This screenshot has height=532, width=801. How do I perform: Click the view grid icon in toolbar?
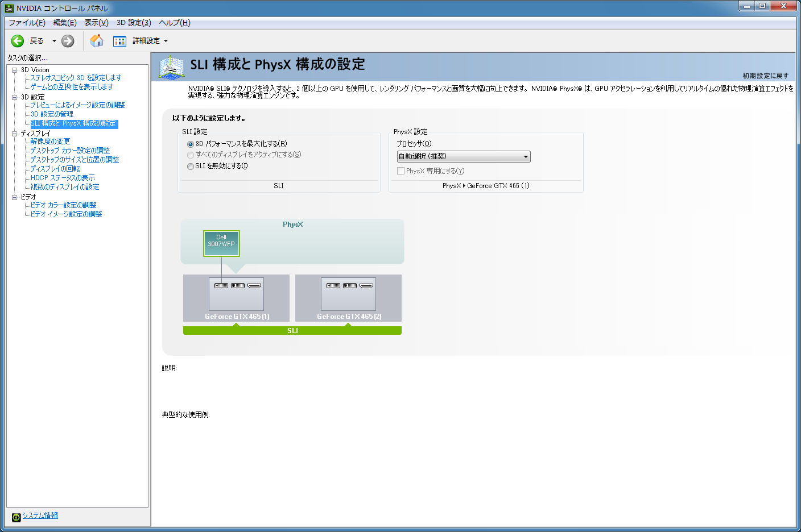(x=119, y=41)
